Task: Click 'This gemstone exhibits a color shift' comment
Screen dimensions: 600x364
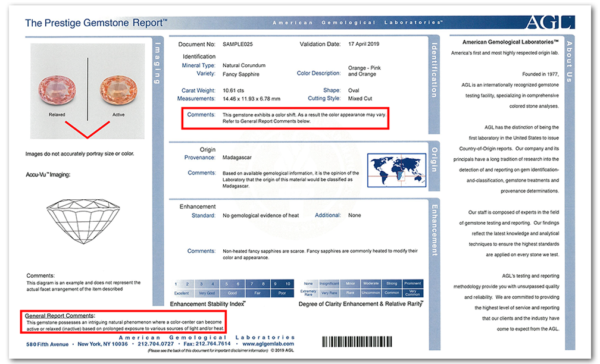Action: click(x=305, y=118)
